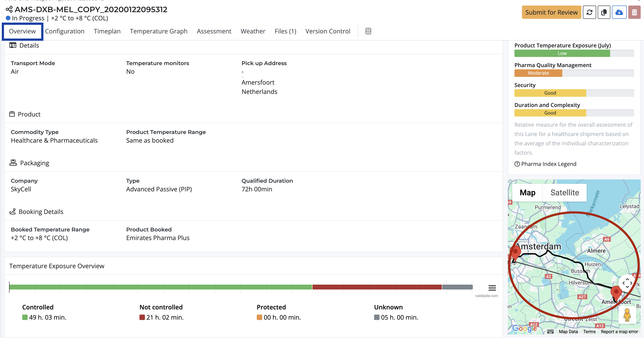This screenshot has height=338, width=644.
Task: Click the cloud download icon button
Action: tap(619, 12)
